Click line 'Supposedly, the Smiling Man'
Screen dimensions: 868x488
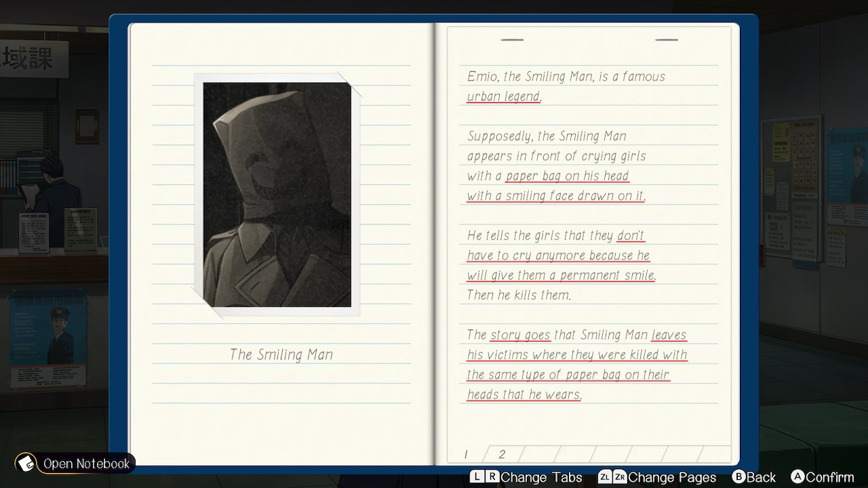[x=547, y=136]
